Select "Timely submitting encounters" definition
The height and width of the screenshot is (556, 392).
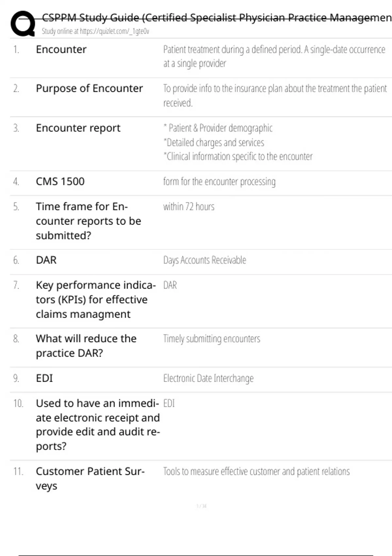(212, 339)
